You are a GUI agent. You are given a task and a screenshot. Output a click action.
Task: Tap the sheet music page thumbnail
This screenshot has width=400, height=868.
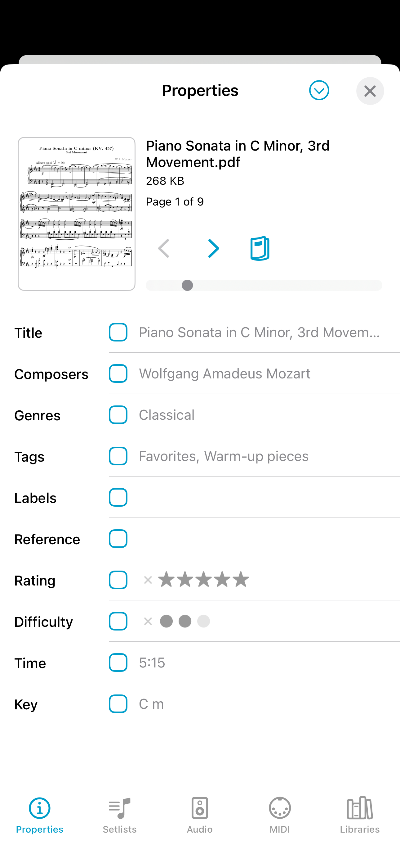pos(77,214)
